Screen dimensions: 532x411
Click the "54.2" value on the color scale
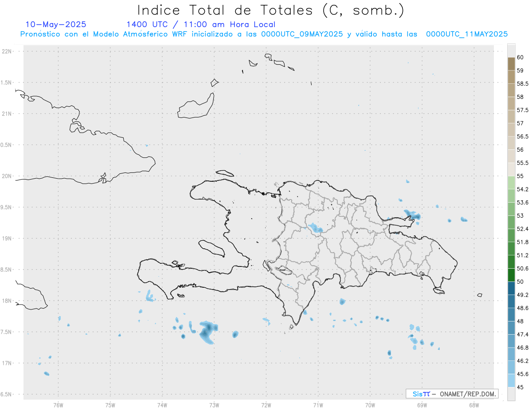point(523,189)
